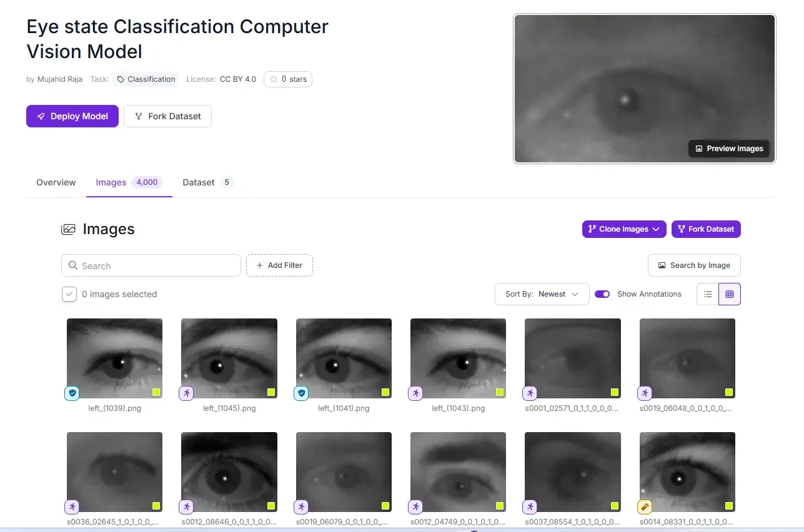Click the star icon to star the project

(274, 79)
